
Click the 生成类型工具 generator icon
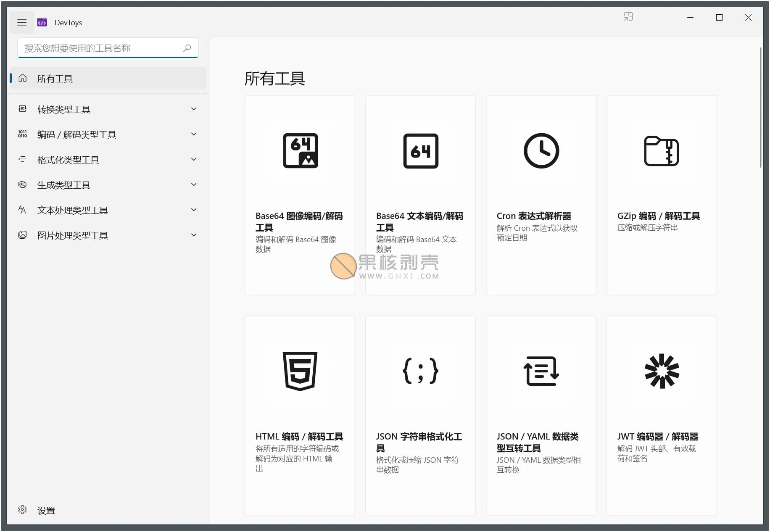coord(23,184)
